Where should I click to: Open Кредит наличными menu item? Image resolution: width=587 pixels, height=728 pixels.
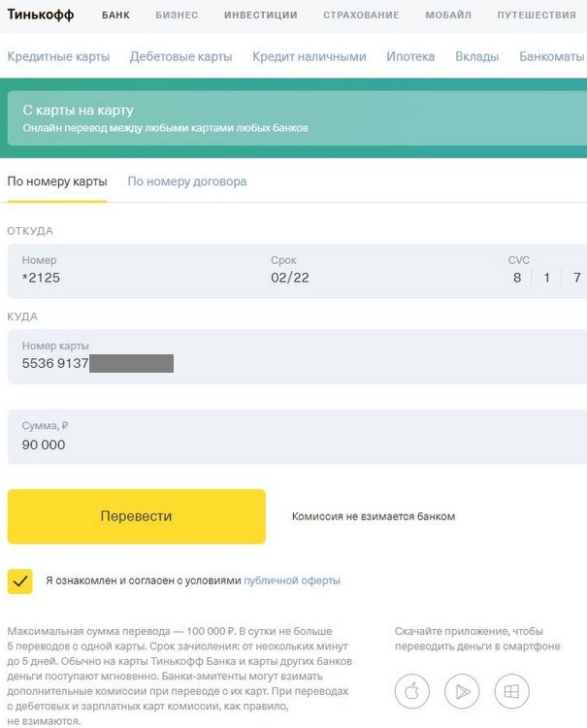[x=310, y=56]
